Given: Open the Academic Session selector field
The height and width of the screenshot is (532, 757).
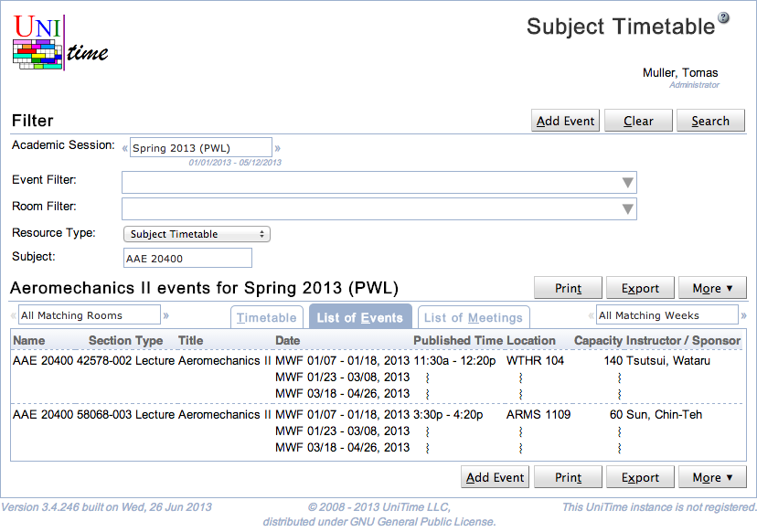Looking at the screenshot, I should coord(201,148).
